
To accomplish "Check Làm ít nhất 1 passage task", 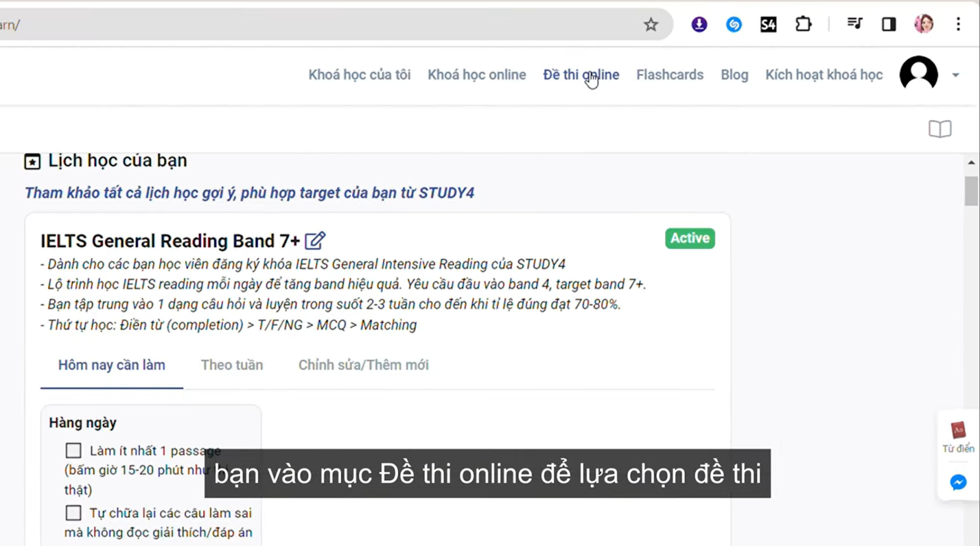I will [x=73, y=450].
